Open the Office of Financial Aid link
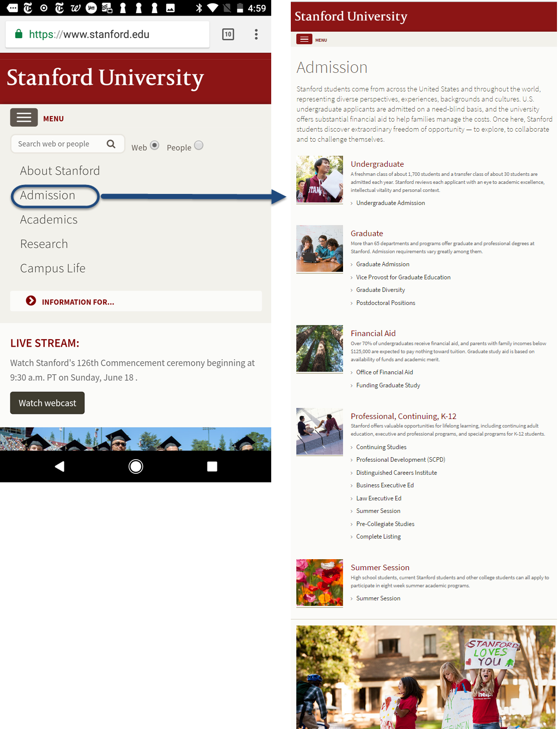Image resolution: width=560 pixels, height=729 pixels. (384, 372)
